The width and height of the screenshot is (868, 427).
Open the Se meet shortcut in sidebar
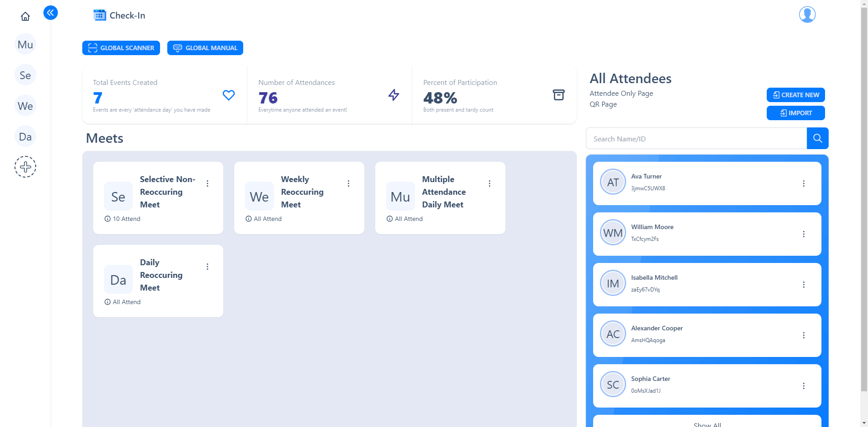tap(25, 75)
